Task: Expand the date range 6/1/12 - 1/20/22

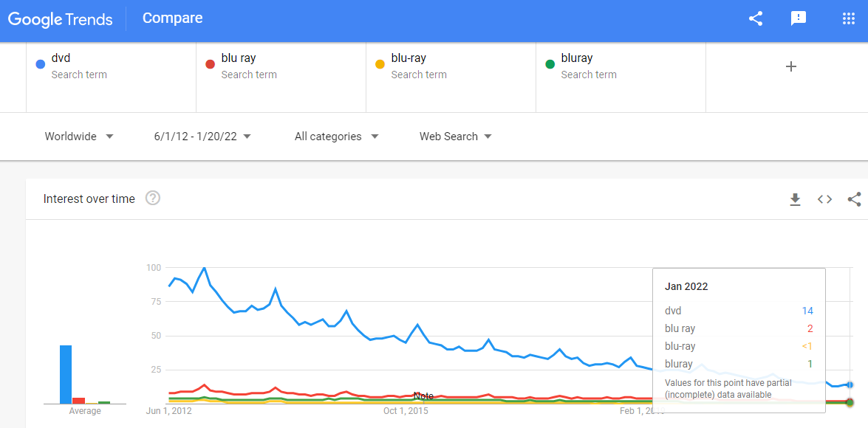Action: (x=202, y=137)
